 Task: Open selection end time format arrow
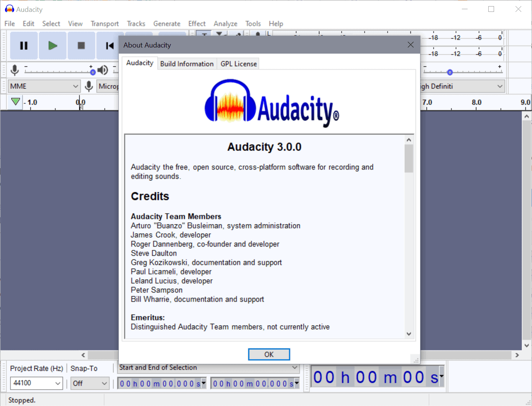(297, 383)
